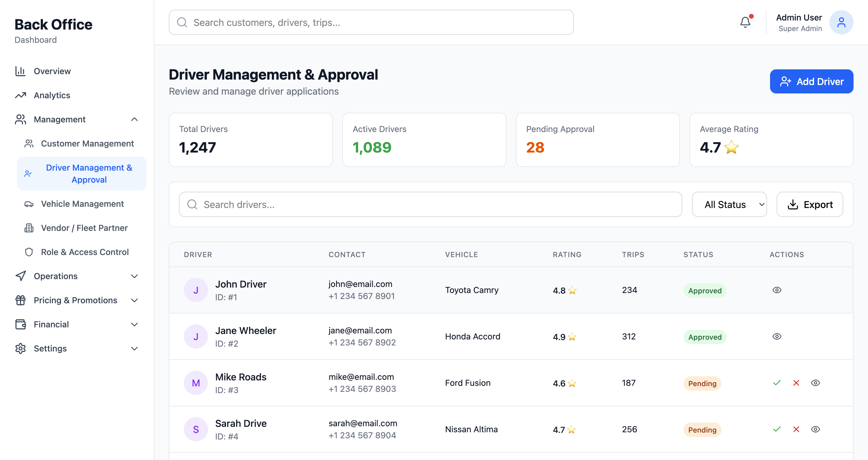Click the Driver column header
The image size is (868, 460).
[198, 255]
